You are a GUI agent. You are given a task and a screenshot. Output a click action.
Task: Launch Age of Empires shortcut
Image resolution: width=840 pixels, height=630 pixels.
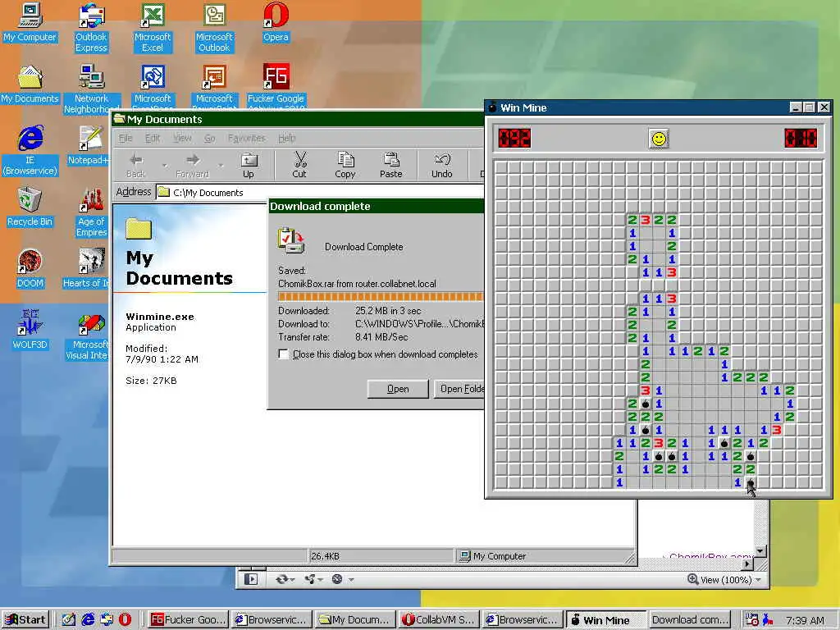click(91, 212)
